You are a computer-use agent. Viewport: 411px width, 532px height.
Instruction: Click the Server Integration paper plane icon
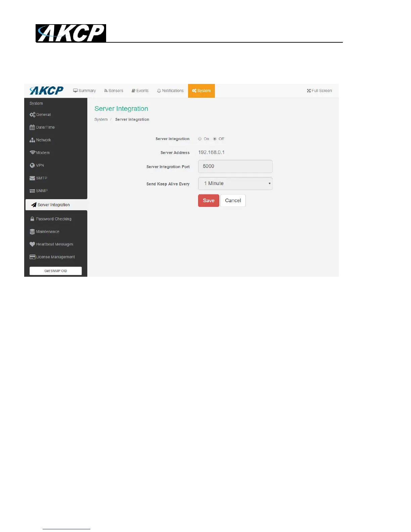[34, 205]
